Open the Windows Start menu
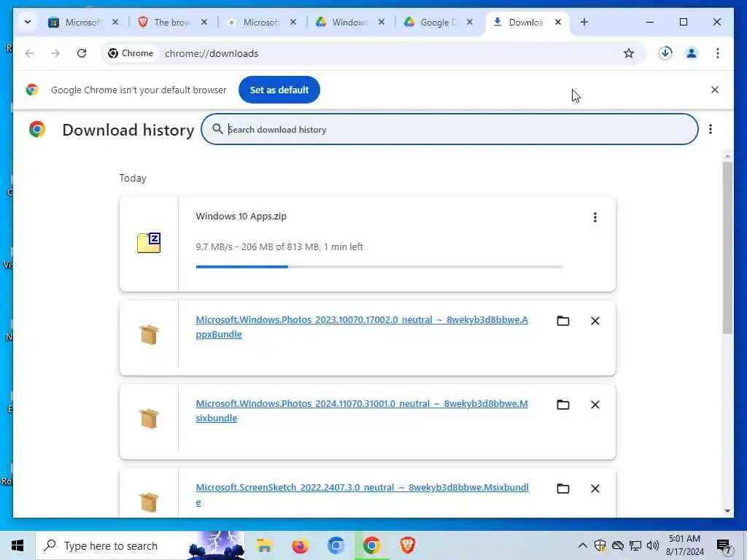 tap(18, 545)
